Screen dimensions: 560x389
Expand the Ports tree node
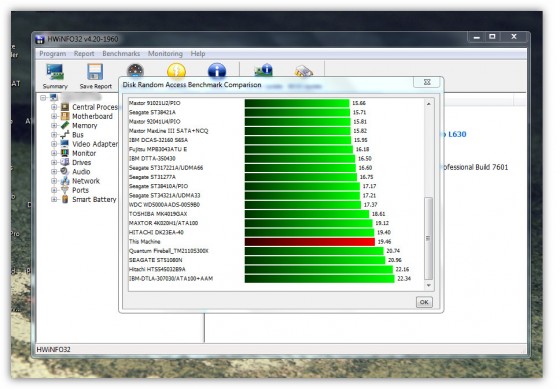54,190
